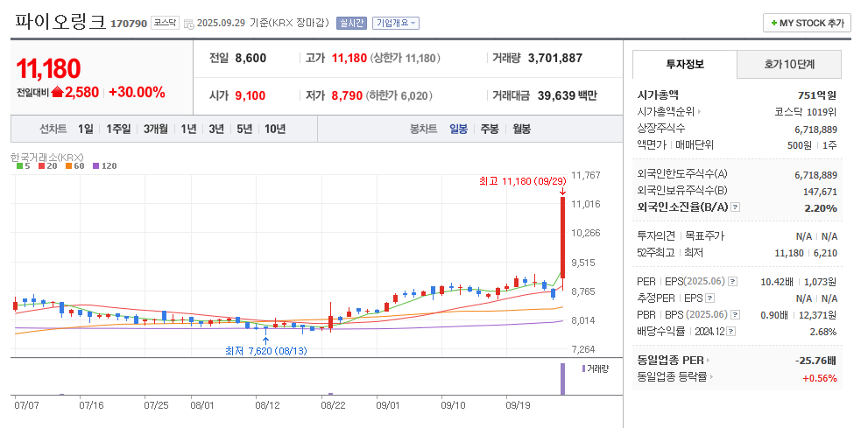Click the red 20-day moving average swatch
Image resolution: width=868 pixels, height=428 pixels.
pos(41,166)
